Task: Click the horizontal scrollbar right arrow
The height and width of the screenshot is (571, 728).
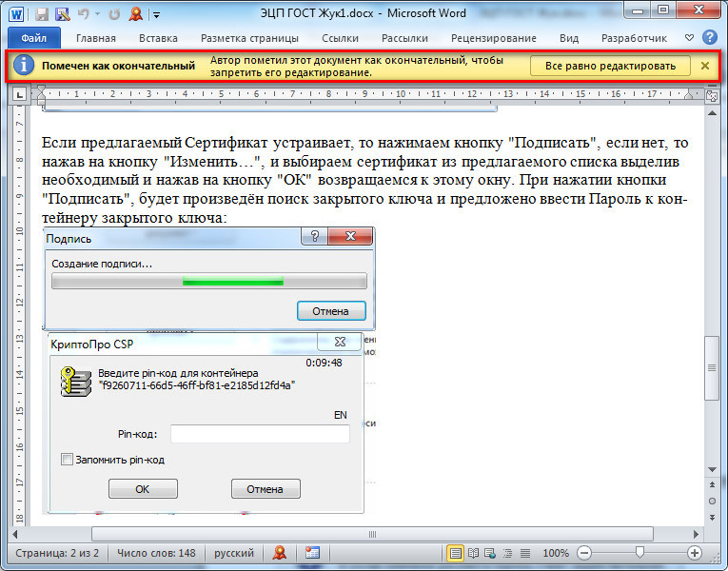Action: pyautogui.click(x=696, y=534)
